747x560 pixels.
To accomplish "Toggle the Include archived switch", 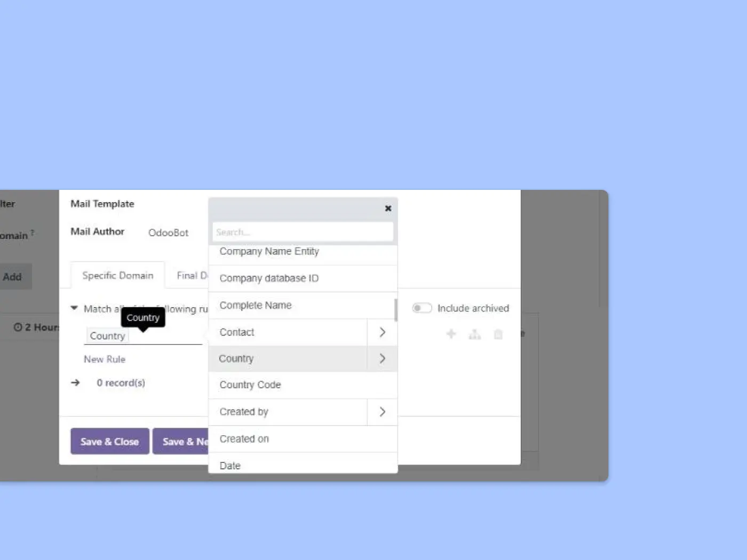I will [422, 308].
